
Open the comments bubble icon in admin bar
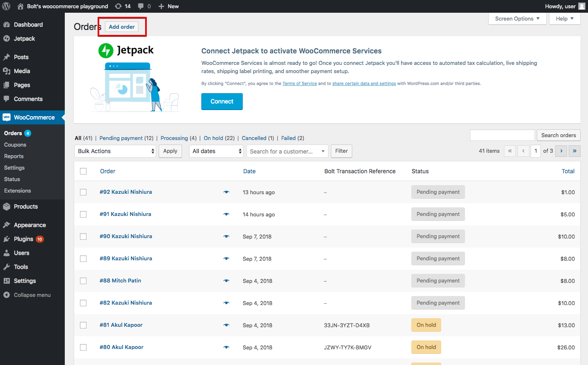(141, 6)
